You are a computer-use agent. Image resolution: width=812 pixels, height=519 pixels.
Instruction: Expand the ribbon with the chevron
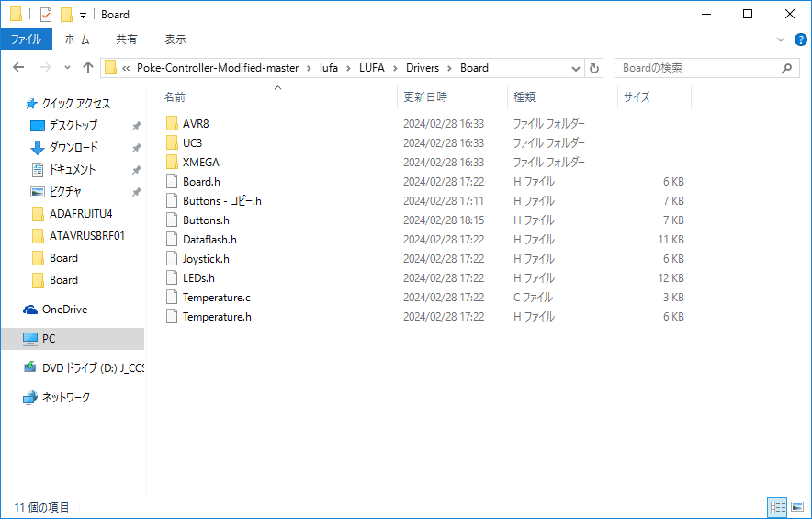pyautogui.click(x=781, y=39)
